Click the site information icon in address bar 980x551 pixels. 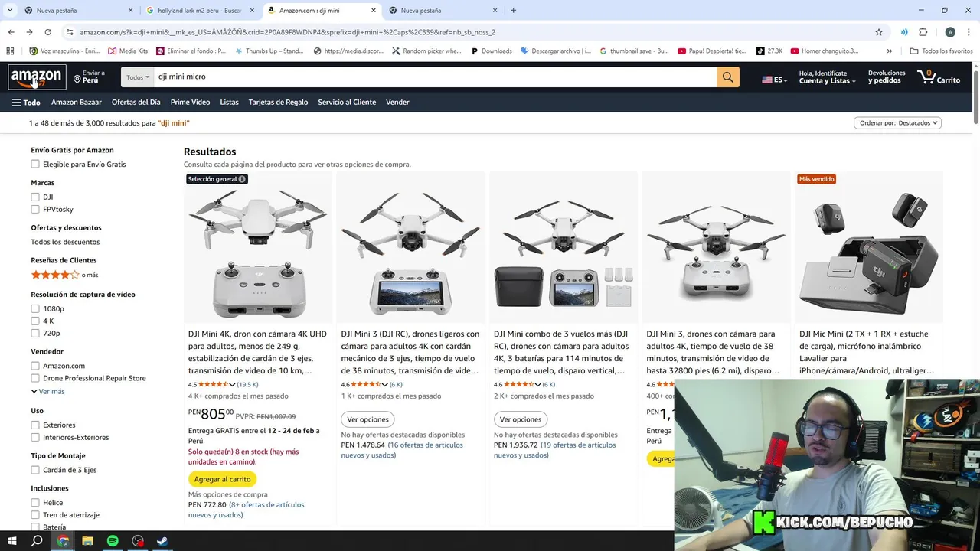[70, 32]
